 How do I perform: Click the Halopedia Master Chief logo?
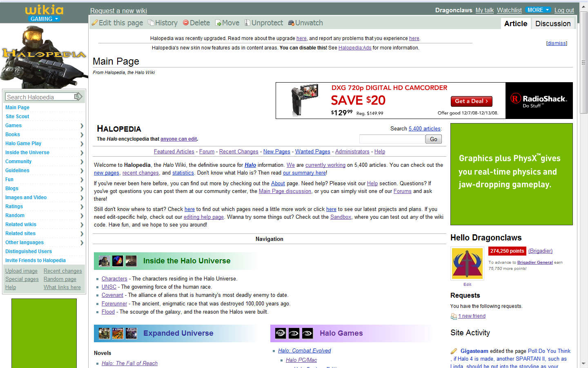tap(44, 56)
